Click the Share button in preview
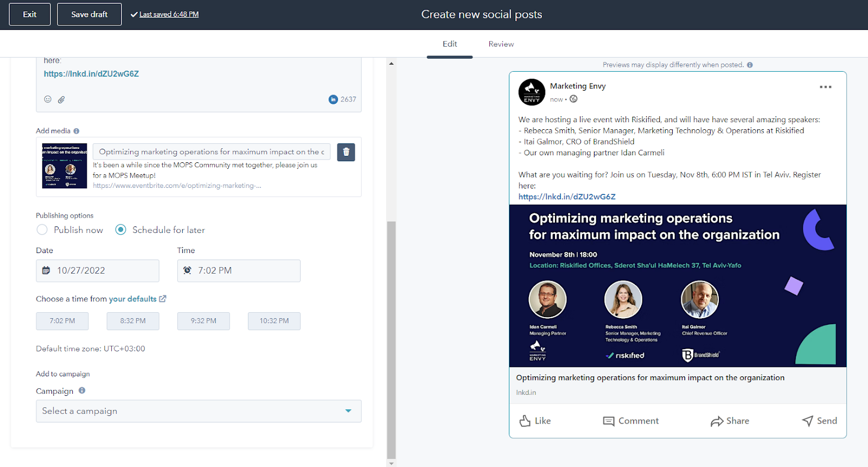 coord(730,421)
